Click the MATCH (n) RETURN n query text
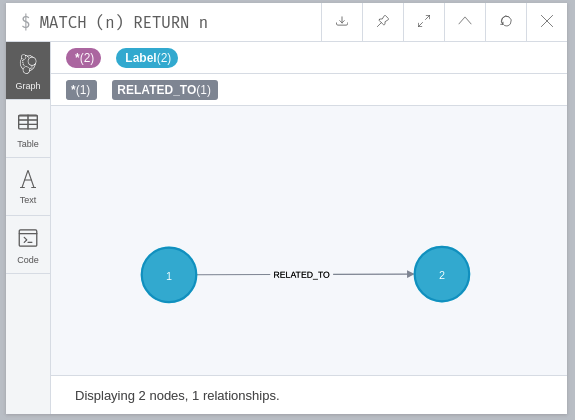Viewport: 575px width, 420px height. [x=124, y=22]
